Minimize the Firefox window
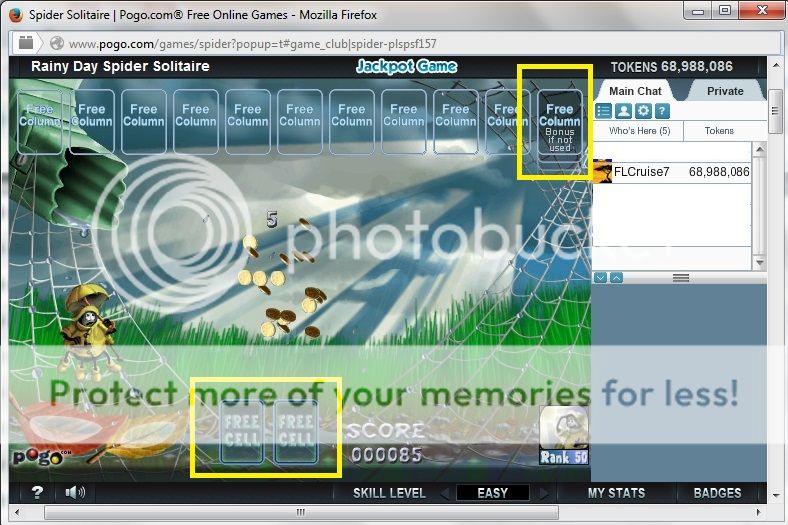Image resolution: width=788 pixels, height=525 pixels. coord(698,11)
